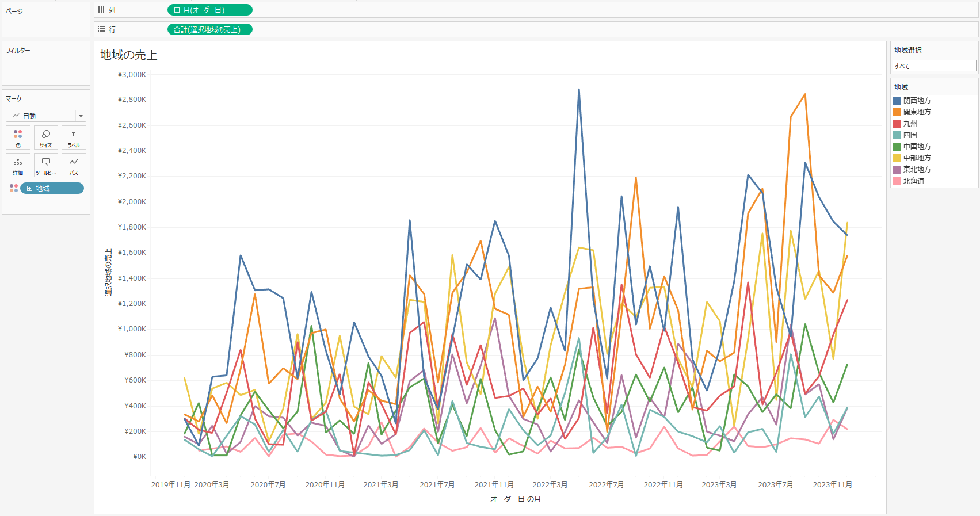
Task: Open the ツールヒント (Tooltip) marks editor
Action: pyautogui.click(x=46, y=165)
